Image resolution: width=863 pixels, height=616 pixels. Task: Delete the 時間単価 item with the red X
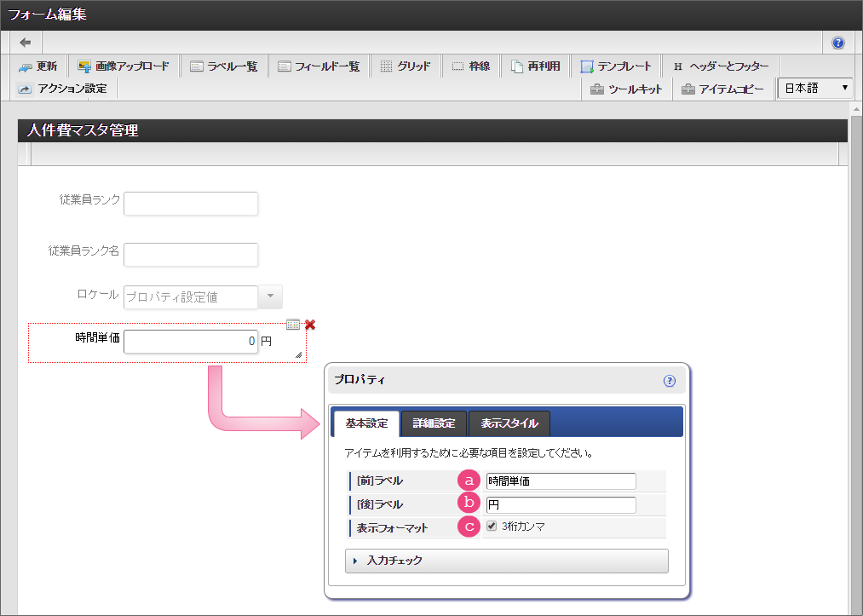(x=310, y=325)
